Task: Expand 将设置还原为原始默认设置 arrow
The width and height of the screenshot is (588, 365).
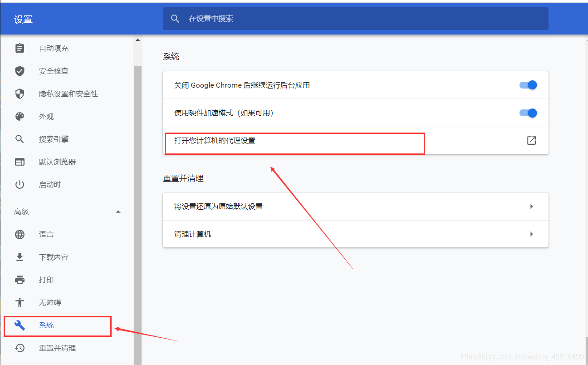Action: 531,207
